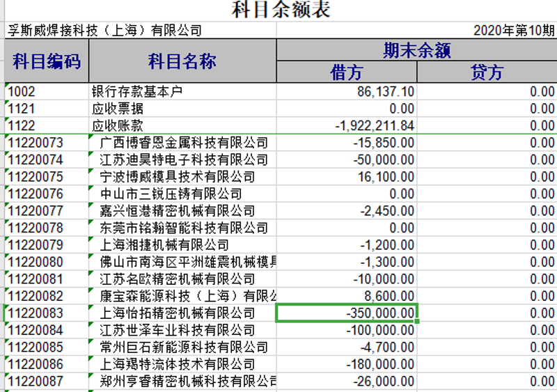
Task: Select code cell 11220077
Action: tap(47, 211)
